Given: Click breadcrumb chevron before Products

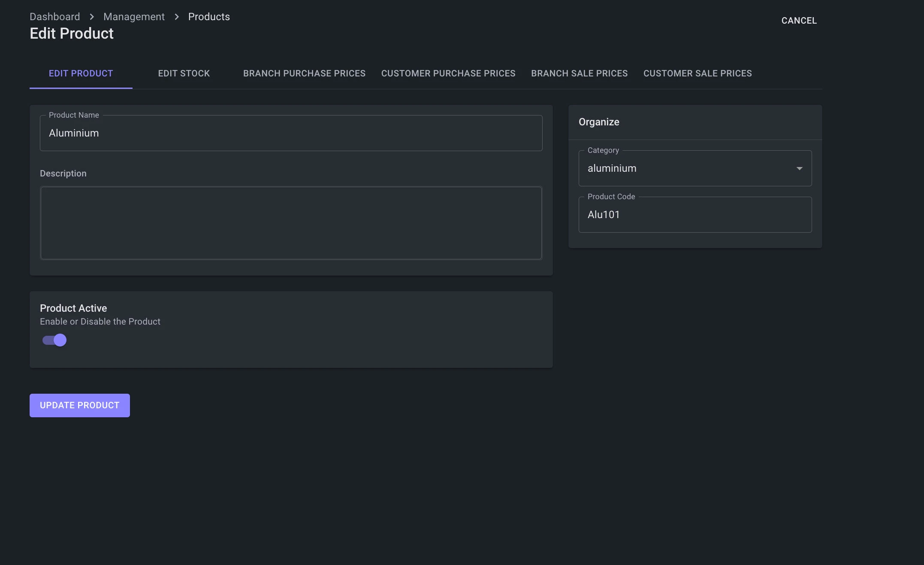Looking at the screenshot, I should [x=177, y=17].
